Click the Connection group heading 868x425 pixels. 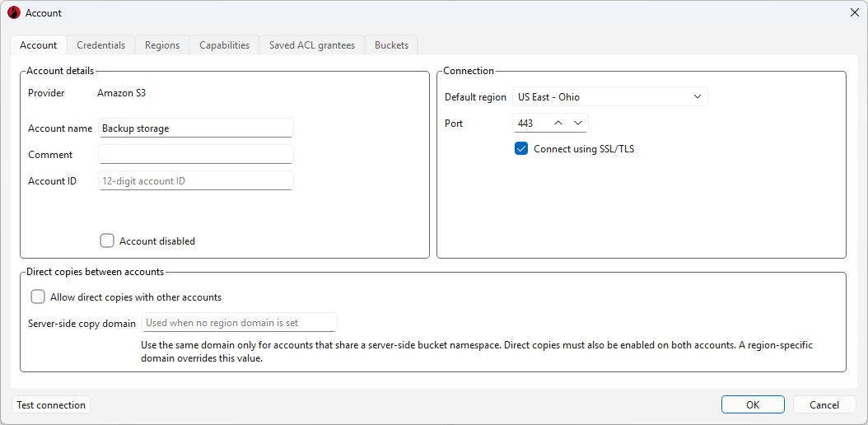pos(469,70)
